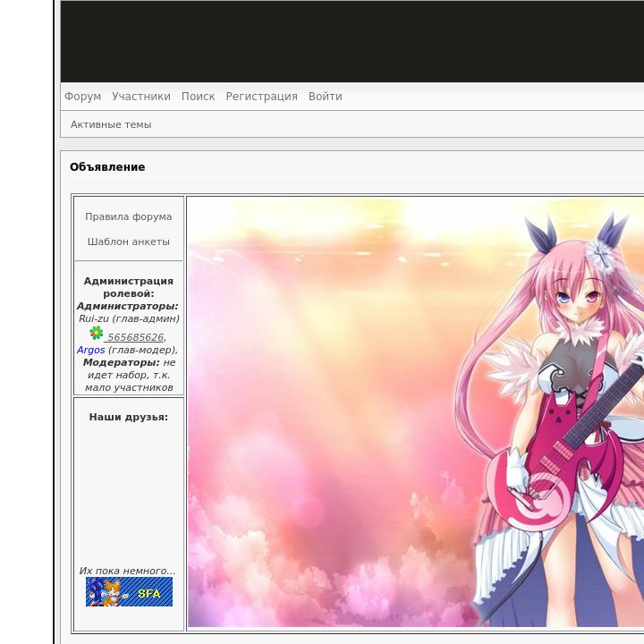The width and height of the screenshot is (644, 644).
Task: Click the Администраторы: label
Action: [x=127, y=306]
